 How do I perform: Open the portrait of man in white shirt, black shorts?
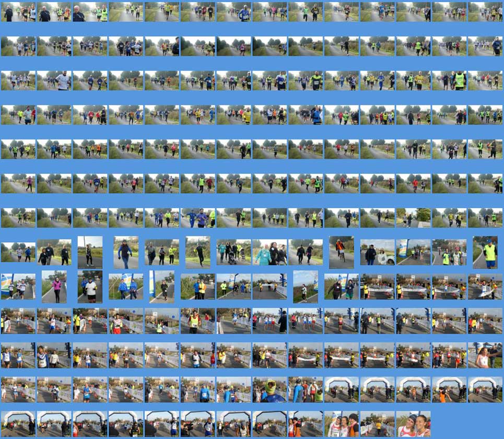[x=90, y=287]
